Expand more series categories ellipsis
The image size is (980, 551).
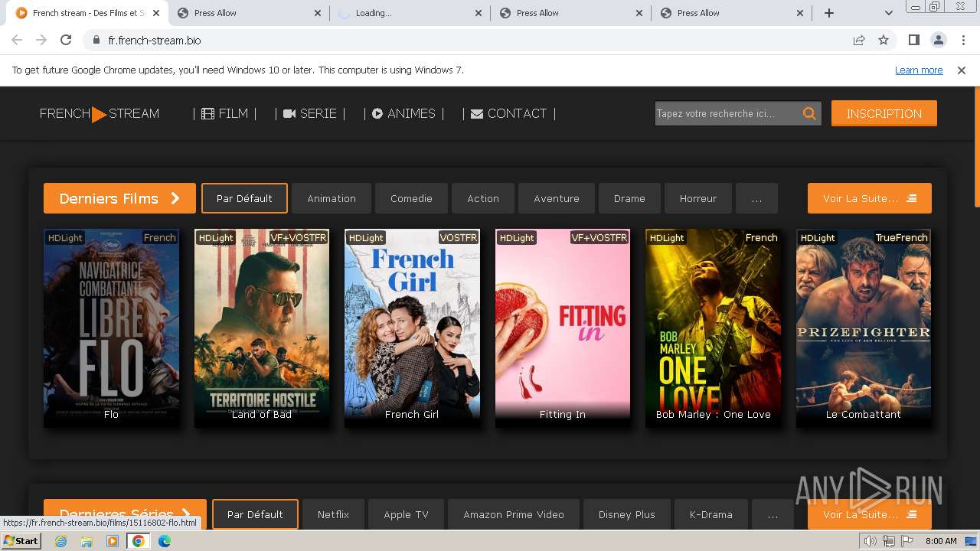tap(773, 514)
